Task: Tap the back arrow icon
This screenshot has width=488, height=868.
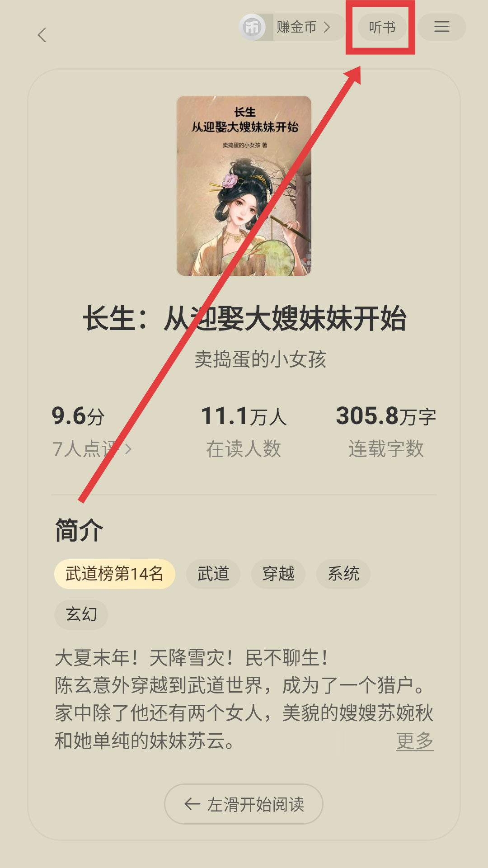Action: 42,35
